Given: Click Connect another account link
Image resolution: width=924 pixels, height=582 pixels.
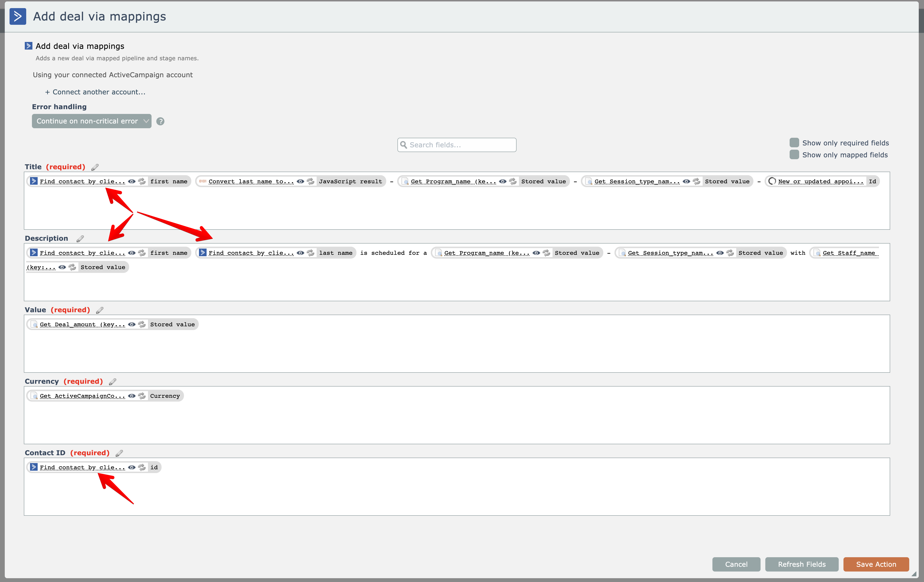Looking at the screenshot, I should [x=95, y=92].
